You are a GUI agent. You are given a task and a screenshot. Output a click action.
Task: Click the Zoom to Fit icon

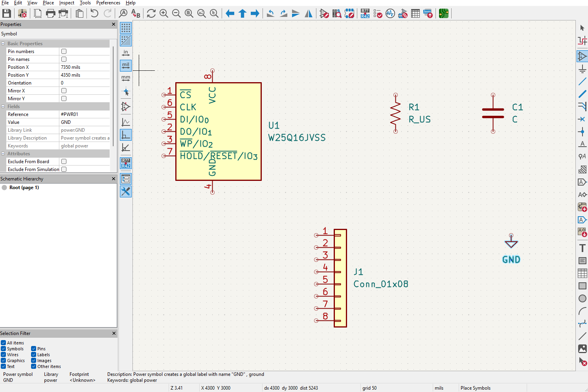(x=189, y=13)
